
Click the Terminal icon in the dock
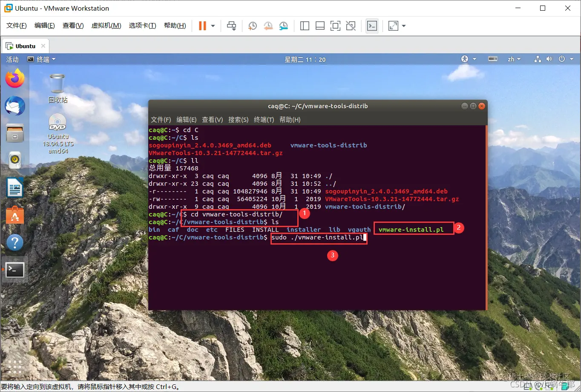point(15,270)
